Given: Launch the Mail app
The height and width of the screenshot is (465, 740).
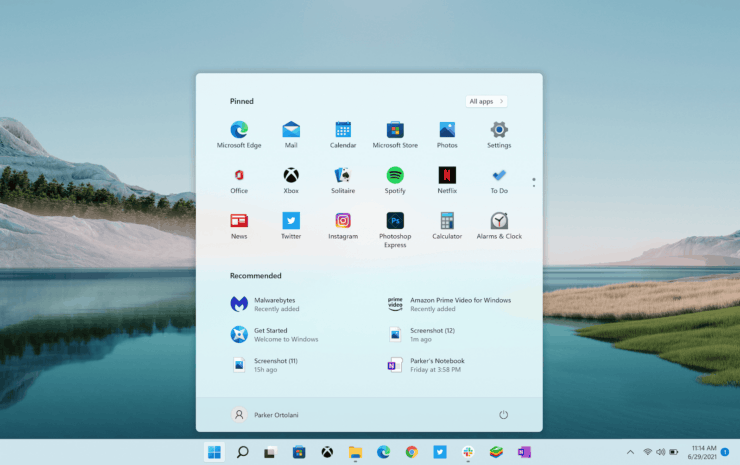Looking at the screenshot, I should (291, 135).
